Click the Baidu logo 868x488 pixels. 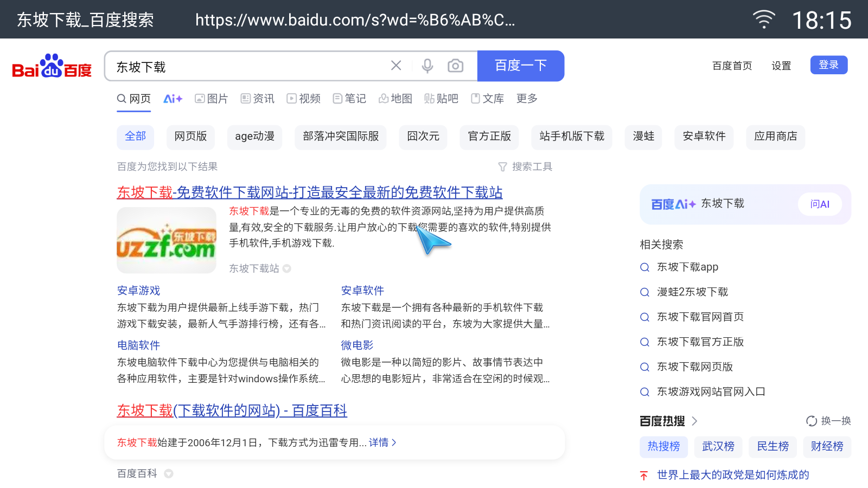point(52,66)
